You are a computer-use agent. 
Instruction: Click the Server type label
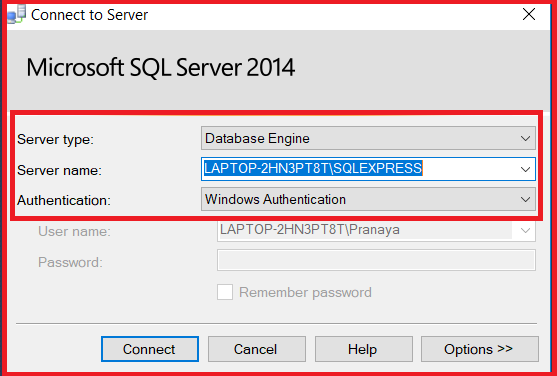coord(55,139)
